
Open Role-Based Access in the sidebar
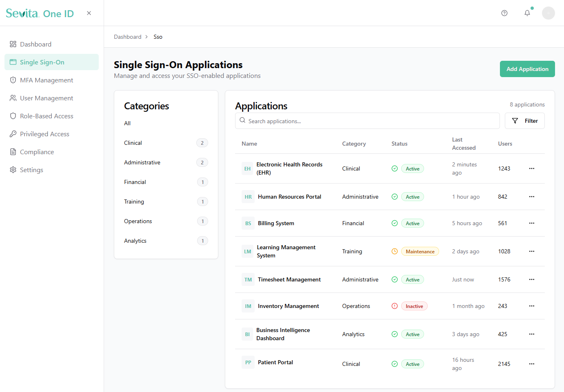[x=51, y=116]
